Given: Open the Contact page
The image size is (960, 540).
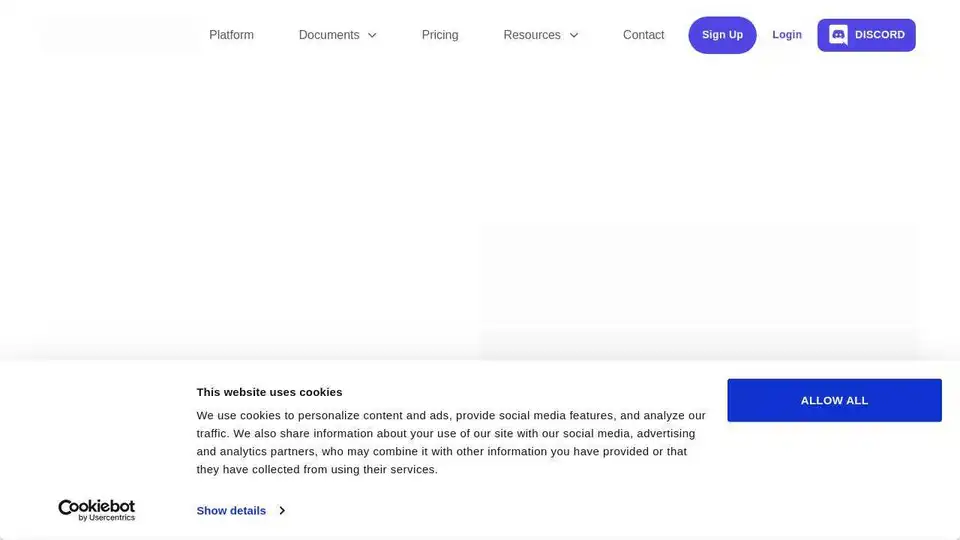Looking at the screenshot, I should coord(643,35).
